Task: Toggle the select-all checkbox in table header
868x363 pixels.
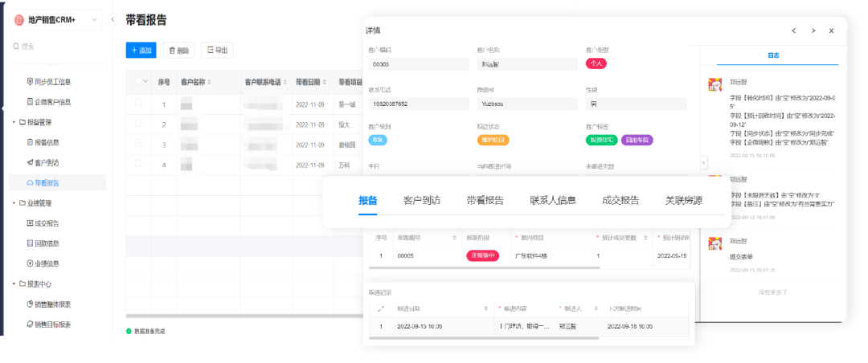Action: [138, 81]
